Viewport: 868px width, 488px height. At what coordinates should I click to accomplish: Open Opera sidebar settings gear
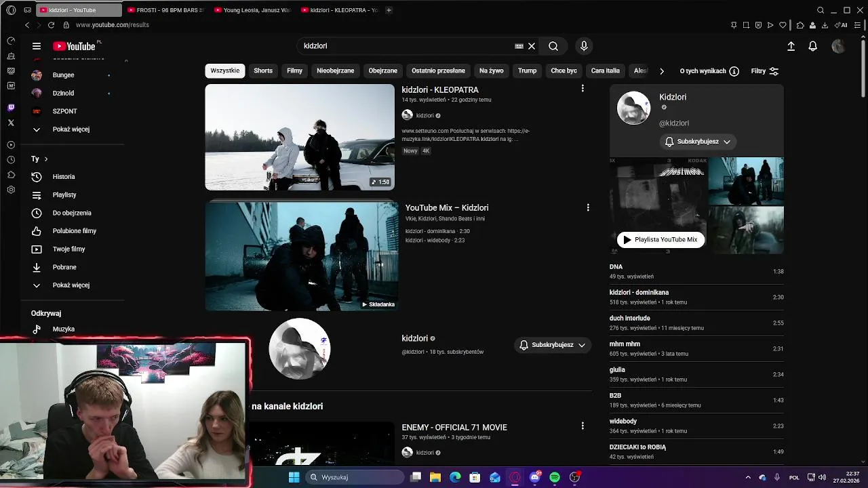11,190
